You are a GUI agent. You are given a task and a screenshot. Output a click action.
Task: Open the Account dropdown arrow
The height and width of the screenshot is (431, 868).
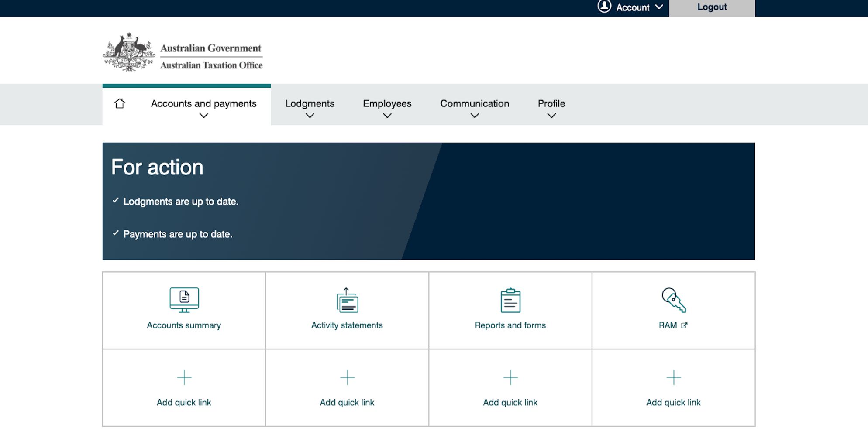tap(659, 7)
